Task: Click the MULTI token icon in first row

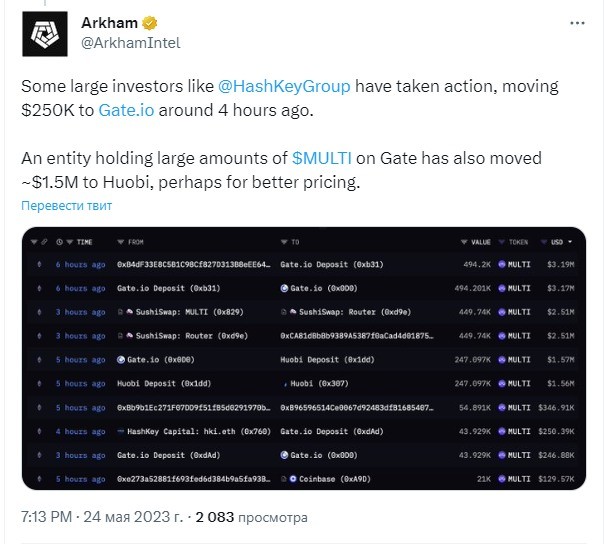Action: [502, 265]
